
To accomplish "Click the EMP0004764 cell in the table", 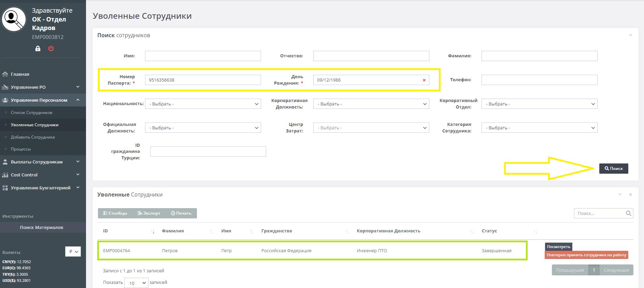I will coord(116,251).
